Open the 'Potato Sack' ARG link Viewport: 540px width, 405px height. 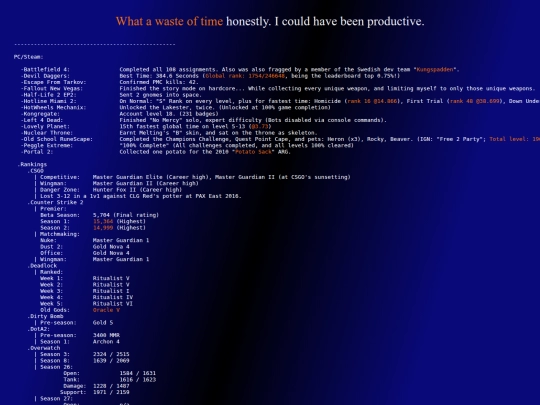(253, 152)
